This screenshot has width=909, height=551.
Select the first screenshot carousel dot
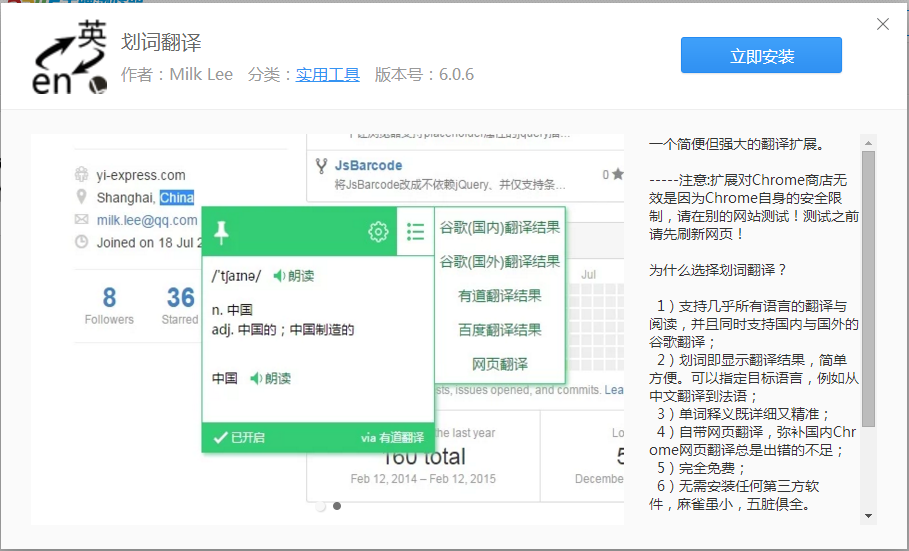[321, 506]
